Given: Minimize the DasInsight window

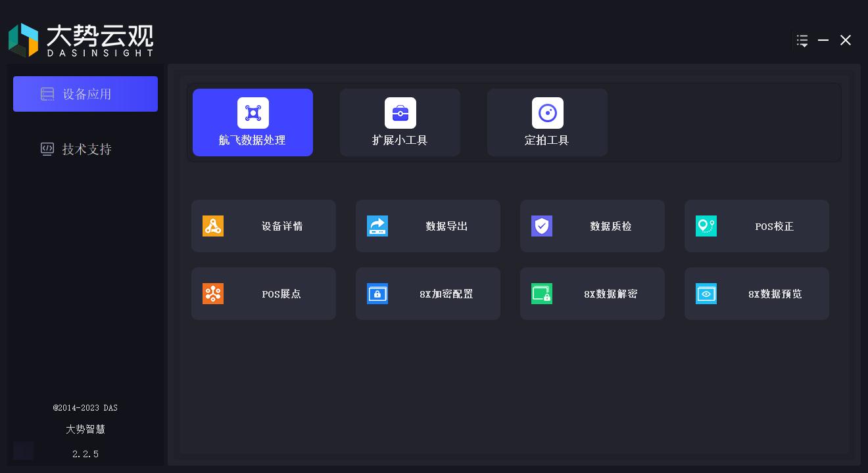Looking at the screenshot, I should (823, 41).
